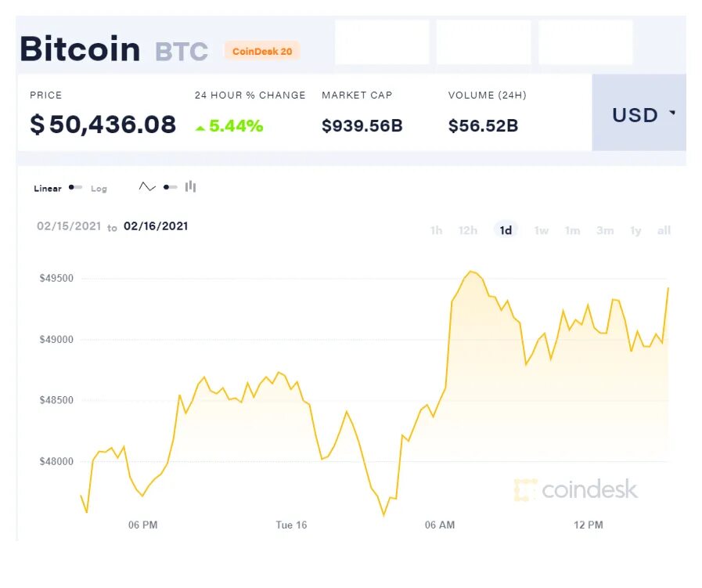This screenshot has height=588, width=702.
Task: Show all-time price history
Action: [664, 230]
